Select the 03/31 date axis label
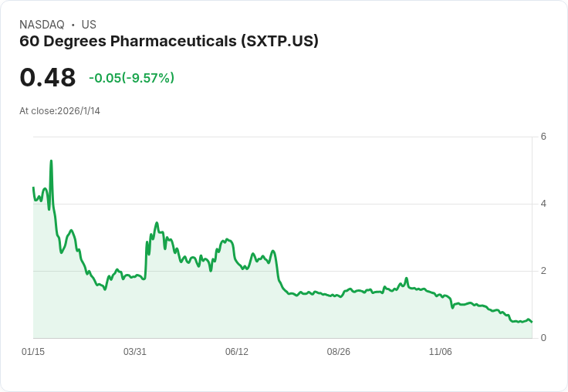This screenshot has width=568, height=392. (x=135, y=352)
